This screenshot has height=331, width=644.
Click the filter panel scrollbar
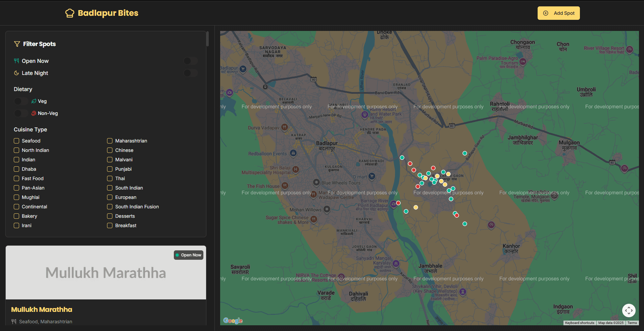(x=207, y=39)
